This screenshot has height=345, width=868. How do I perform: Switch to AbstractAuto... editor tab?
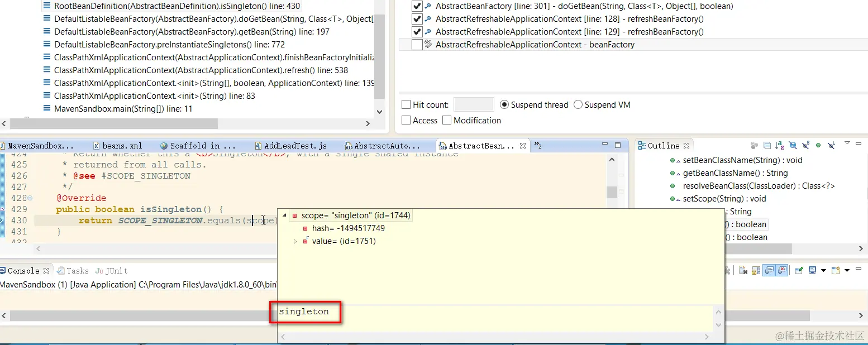[x=382, y=146]
